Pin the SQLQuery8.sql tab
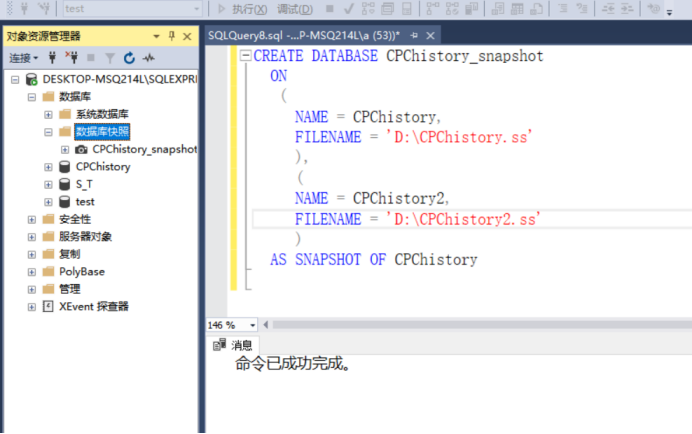This screenshot has height=434, width=692. [414, 35]
